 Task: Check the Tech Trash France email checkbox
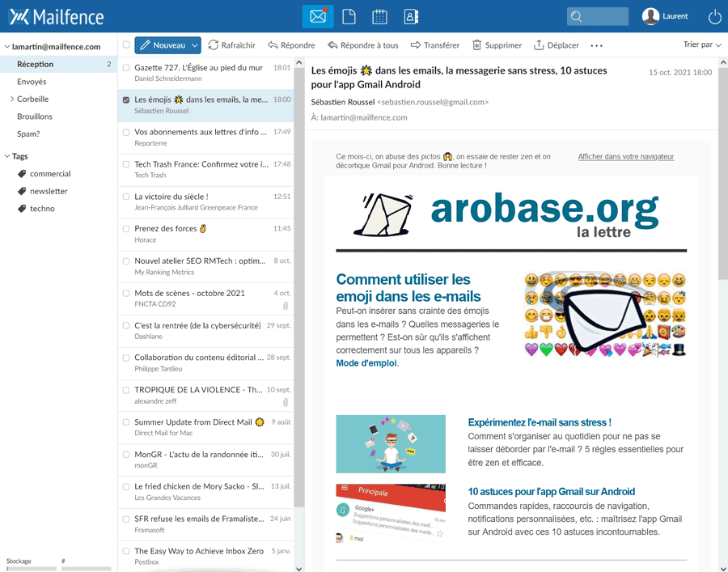pos(126,164)
